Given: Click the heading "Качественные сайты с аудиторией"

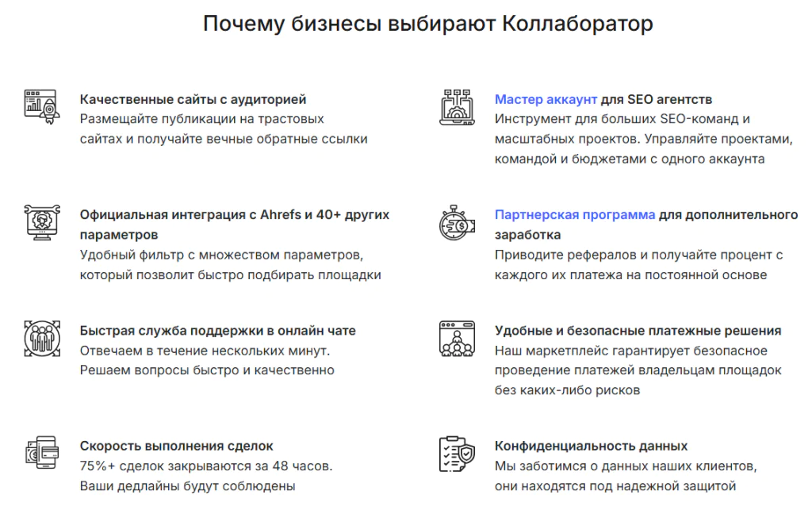Looking at the screenshot, I should pyautogui.click(x=193, y=100).
